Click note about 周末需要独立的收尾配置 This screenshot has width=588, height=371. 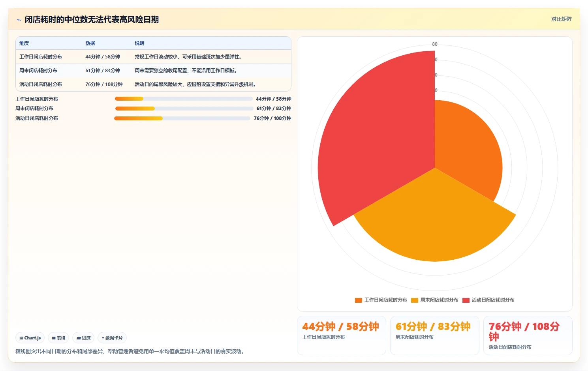tap(186, 71)
